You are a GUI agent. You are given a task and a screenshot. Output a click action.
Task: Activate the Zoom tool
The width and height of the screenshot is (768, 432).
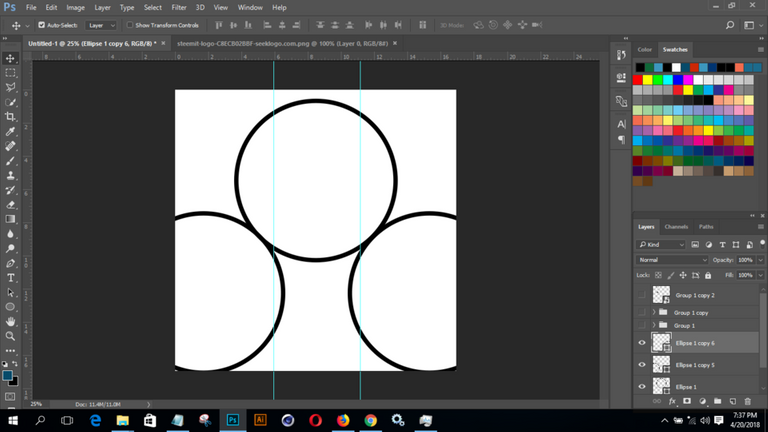point(11,336)
